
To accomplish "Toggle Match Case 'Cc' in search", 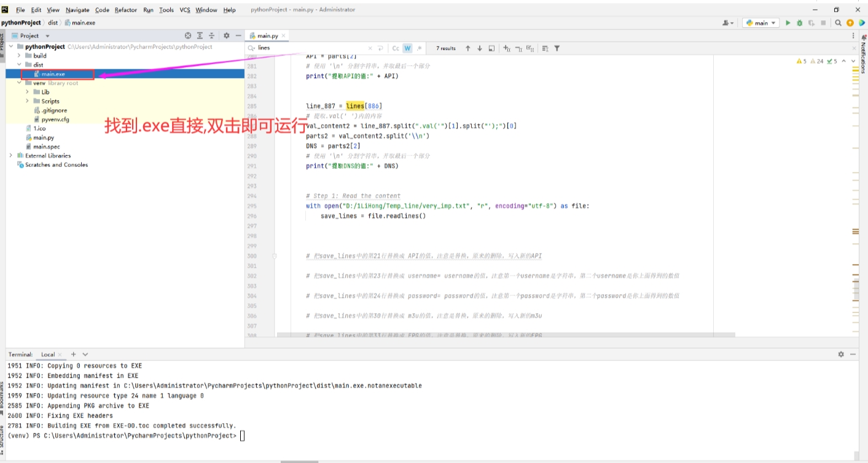I will pos(396,48).
